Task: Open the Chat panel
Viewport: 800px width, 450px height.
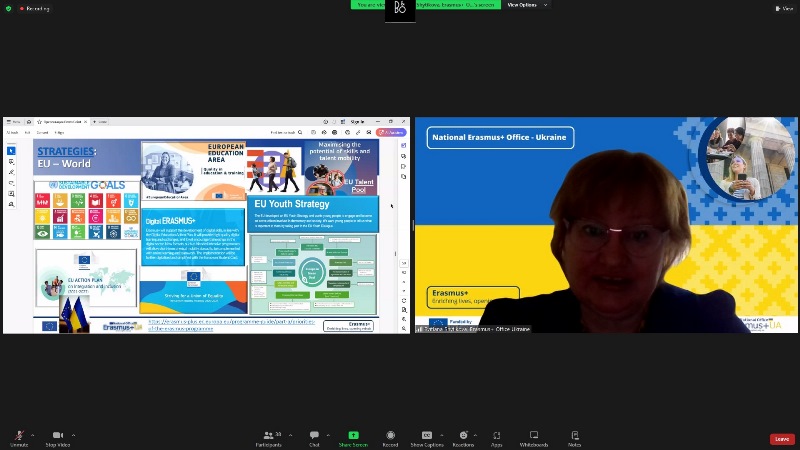Action: point(314,436)
